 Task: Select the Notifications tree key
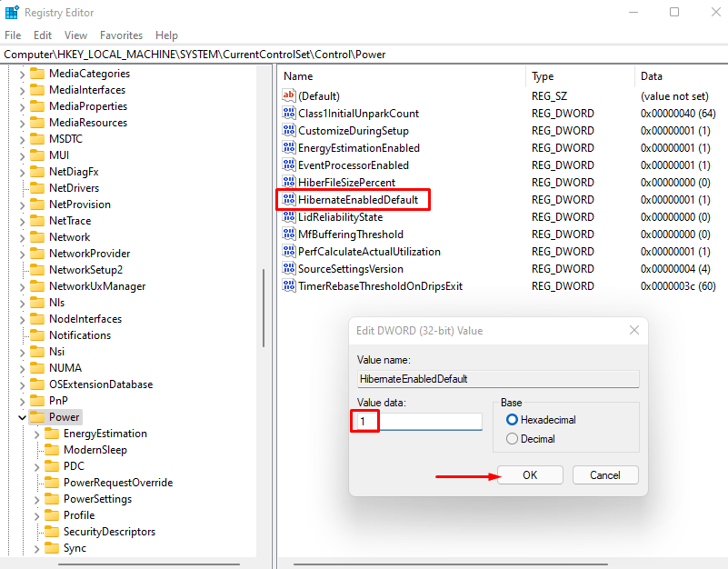(80, 335)
